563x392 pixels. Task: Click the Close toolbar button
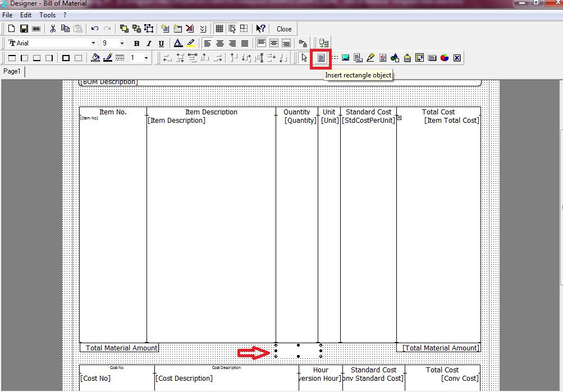(284, 29)
